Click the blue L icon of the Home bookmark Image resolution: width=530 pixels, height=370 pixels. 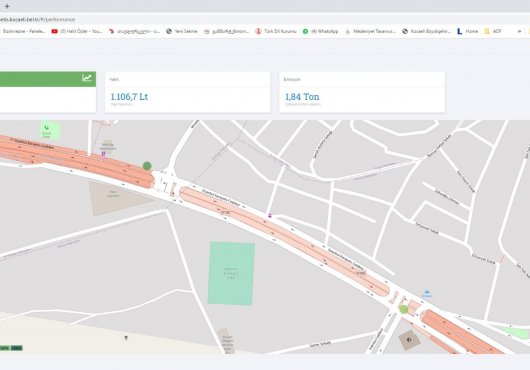pos(460,31)
